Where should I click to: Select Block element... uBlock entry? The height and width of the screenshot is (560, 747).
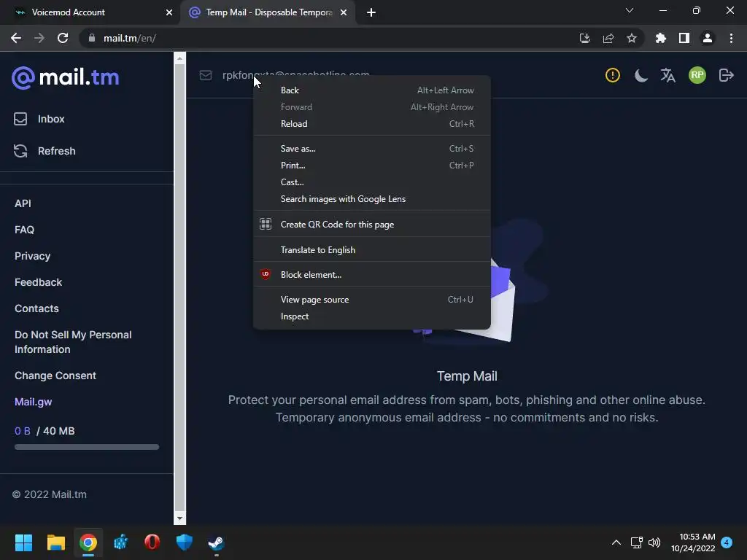tap(371, 275)
